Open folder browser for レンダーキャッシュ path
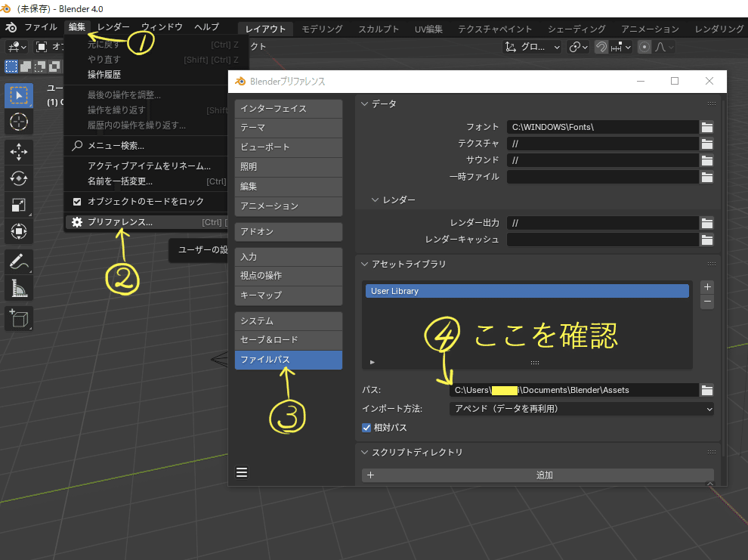The height and width of the screenshot is (560, 748). (707, 240)
